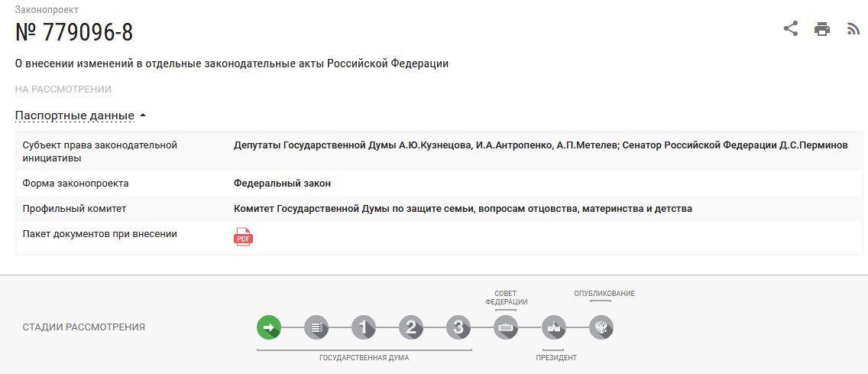The image size is (868, 374).
Task: Go to second reading stage circle
Action: pyautogui.click(x=411, y=328)
